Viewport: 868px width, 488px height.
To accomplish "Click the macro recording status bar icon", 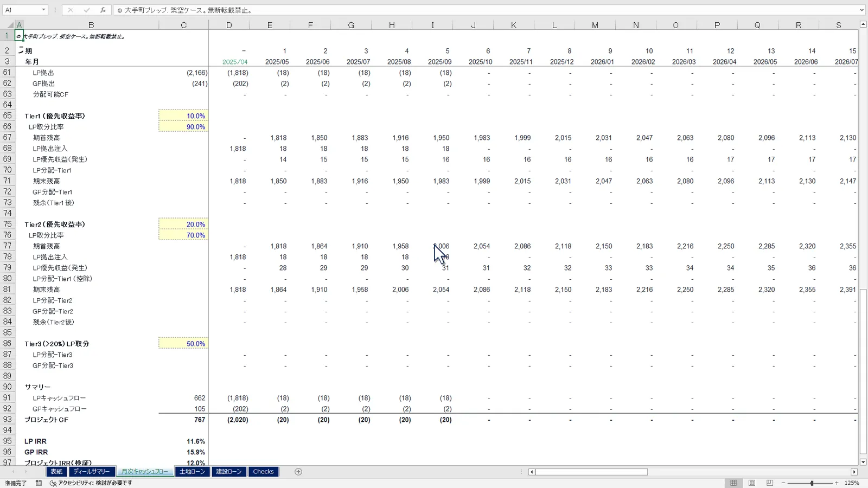I will 39,483.
